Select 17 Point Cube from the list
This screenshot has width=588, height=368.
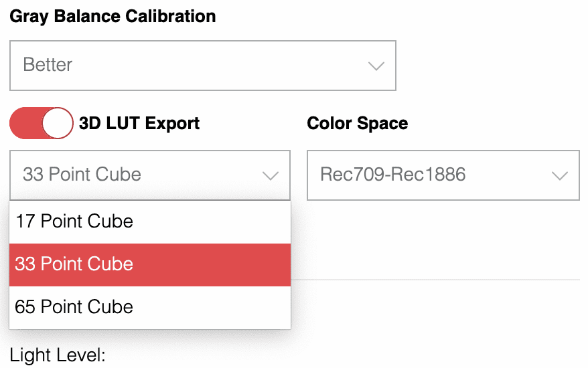(x=74, y=221)
